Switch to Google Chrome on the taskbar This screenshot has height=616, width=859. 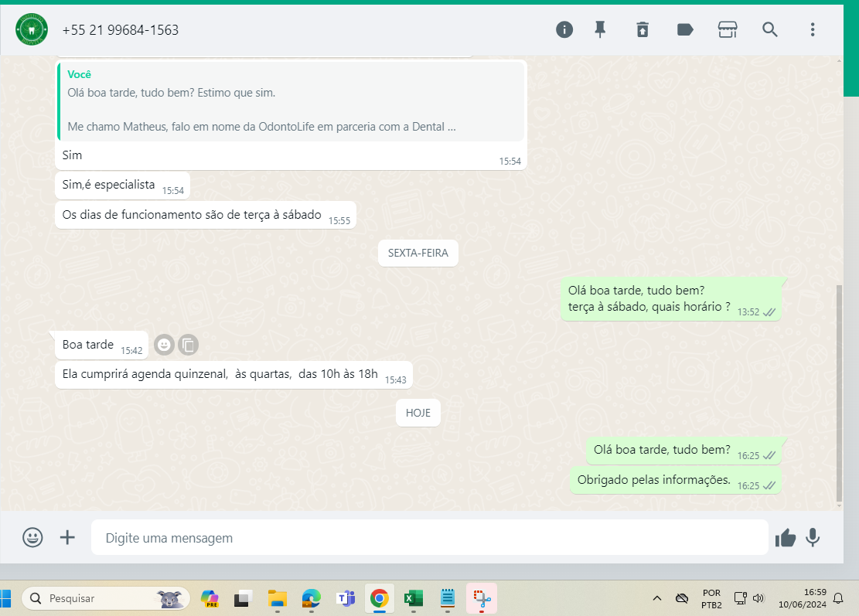379,598
